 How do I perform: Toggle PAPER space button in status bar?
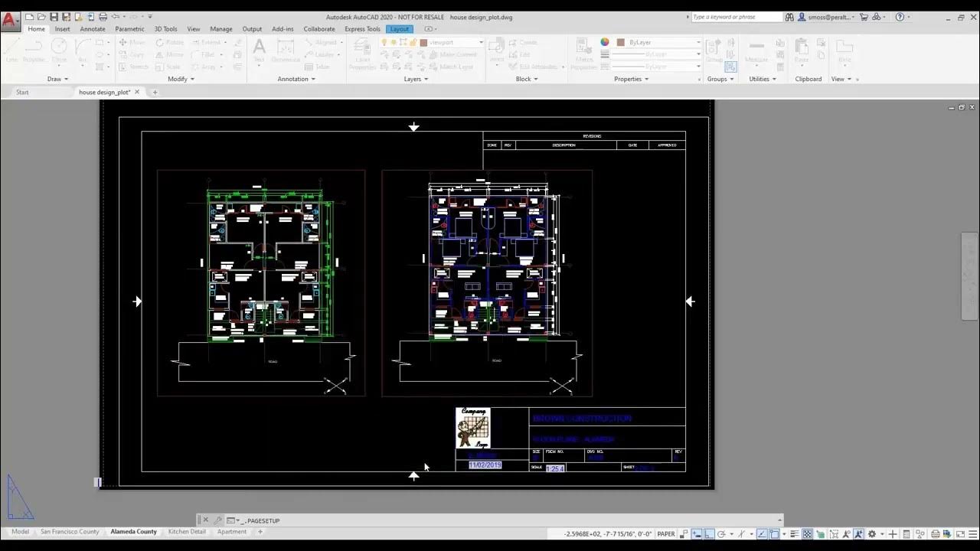(666, 534)
